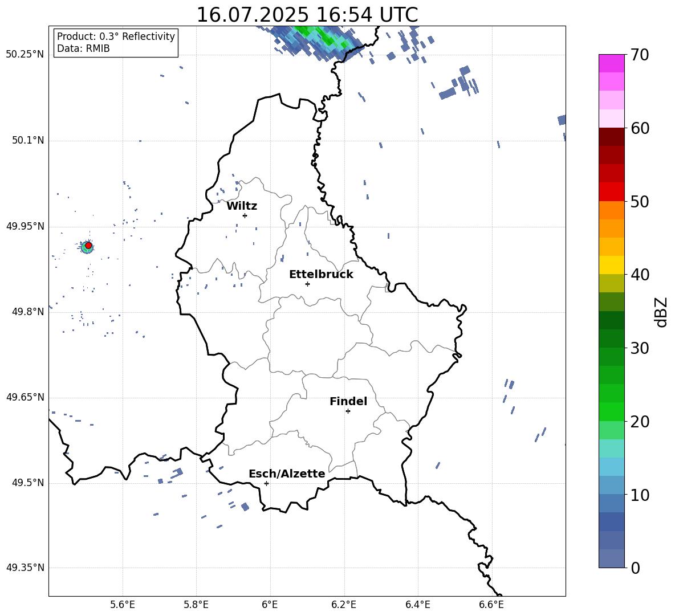Click the 5.8°E longitude label
The width and height of the screenshot is (675, 616).
pos(196,605)
